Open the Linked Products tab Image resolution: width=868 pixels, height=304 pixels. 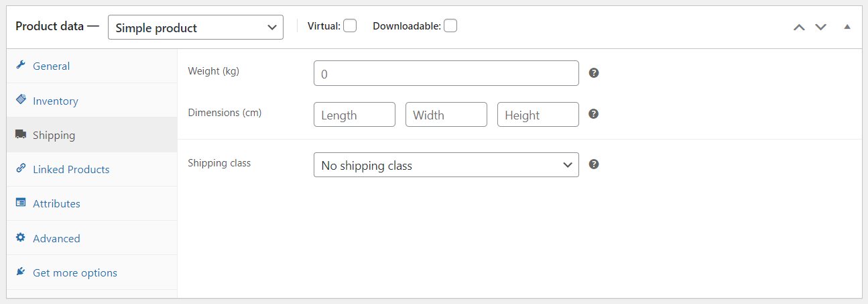coord(71,169)
